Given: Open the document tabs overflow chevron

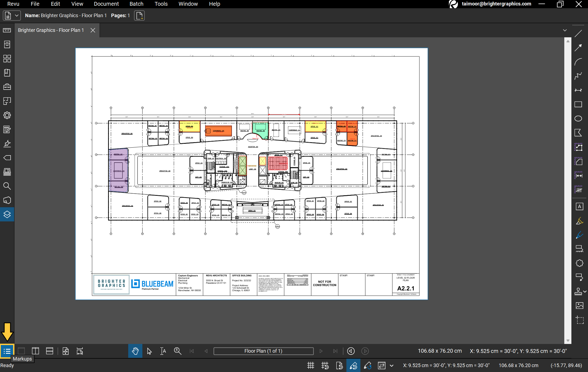Looking at the screenshot, I should coord(565,30).
